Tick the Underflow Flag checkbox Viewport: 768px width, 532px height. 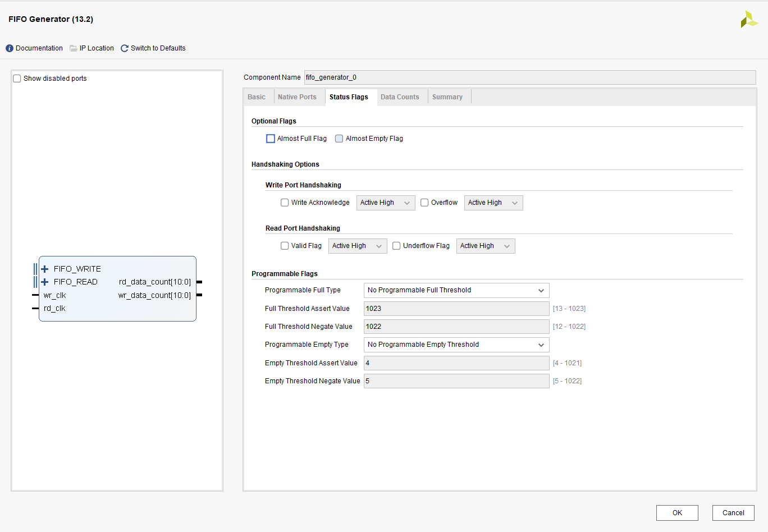(396, 246)
